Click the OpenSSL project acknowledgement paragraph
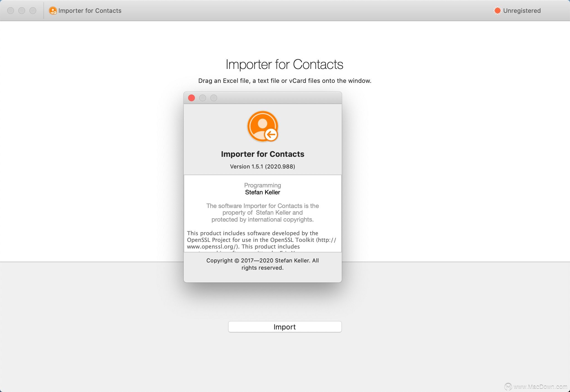 [x=262, y=241]
